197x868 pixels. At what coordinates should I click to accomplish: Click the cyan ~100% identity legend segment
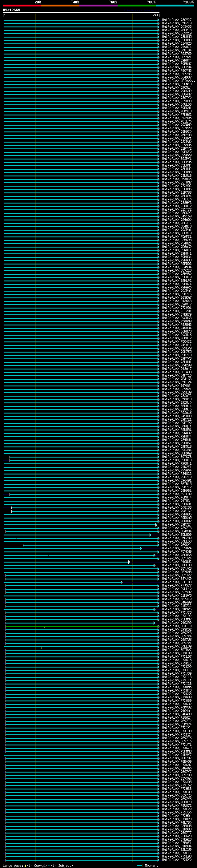click(x=175, y=6)
